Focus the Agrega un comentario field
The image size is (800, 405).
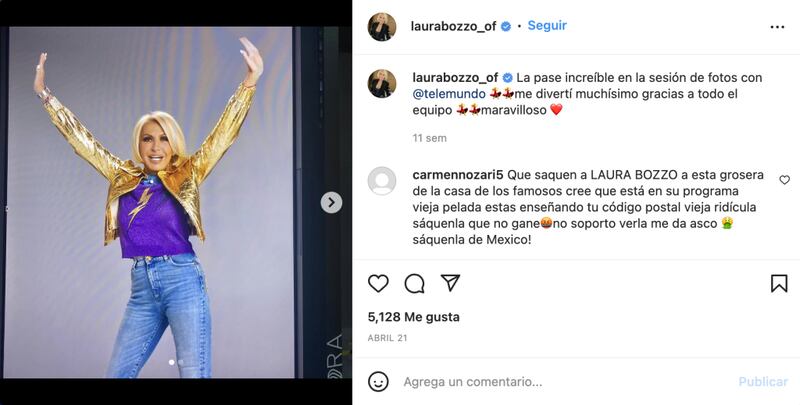click(566, 382)
